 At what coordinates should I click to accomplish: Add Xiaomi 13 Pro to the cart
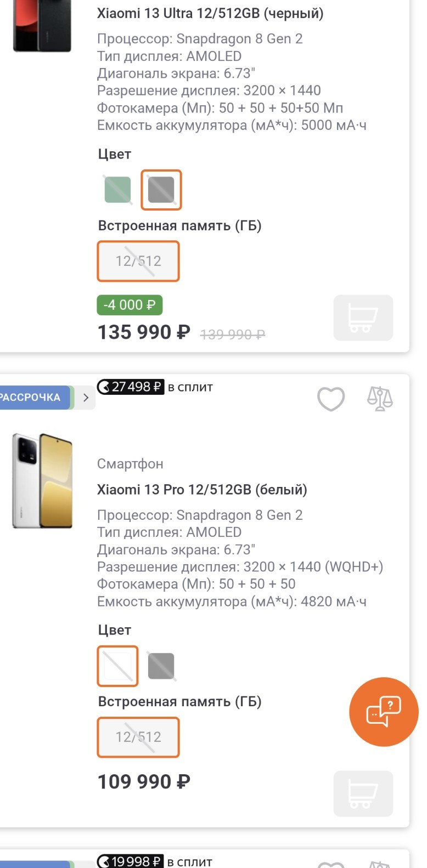[363, 793]
